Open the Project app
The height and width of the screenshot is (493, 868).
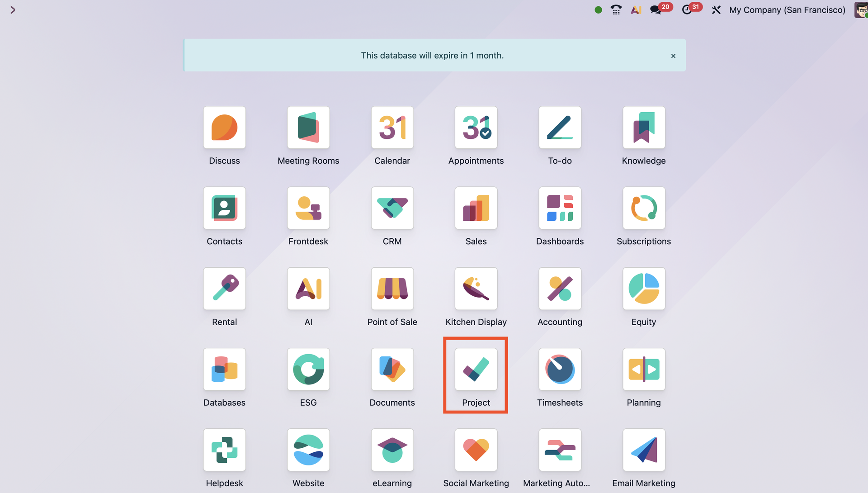[x=476, y=369]
